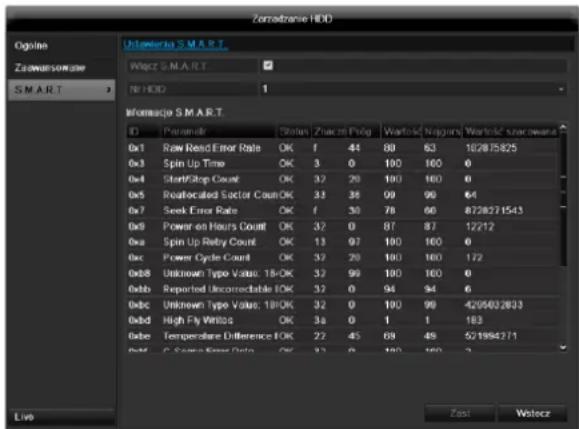Select the Power Cycle Count row
579x429 pixels.
(343, 258)
